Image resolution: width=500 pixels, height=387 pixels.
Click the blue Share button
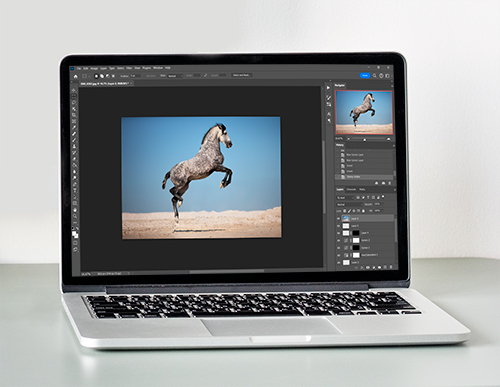click(365, 76)
